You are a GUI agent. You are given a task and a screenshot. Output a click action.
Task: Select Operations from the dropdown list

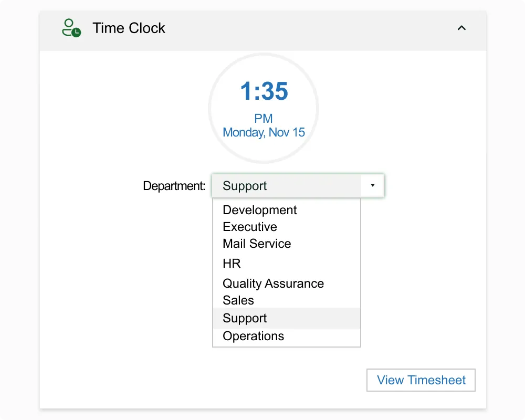(x=253, y=336)
